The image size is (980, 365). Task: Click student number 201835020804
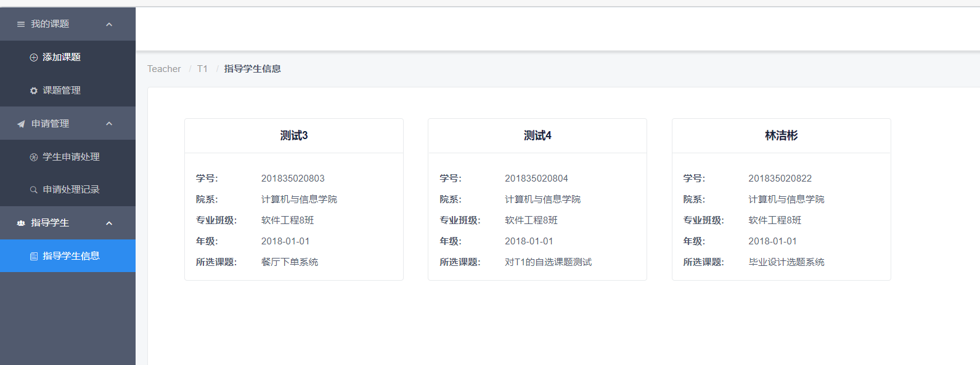point(536,178)
